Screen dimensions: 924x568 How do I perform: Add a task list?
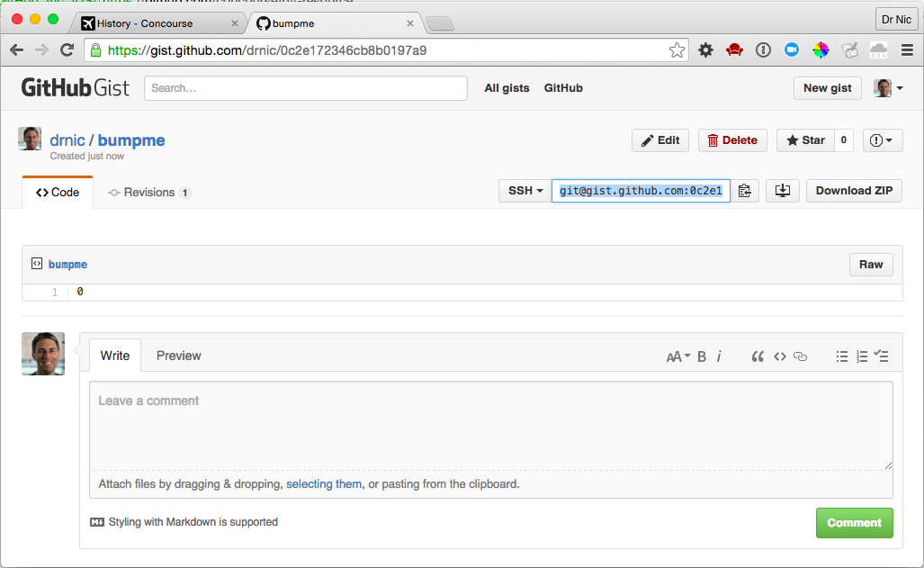881,356
